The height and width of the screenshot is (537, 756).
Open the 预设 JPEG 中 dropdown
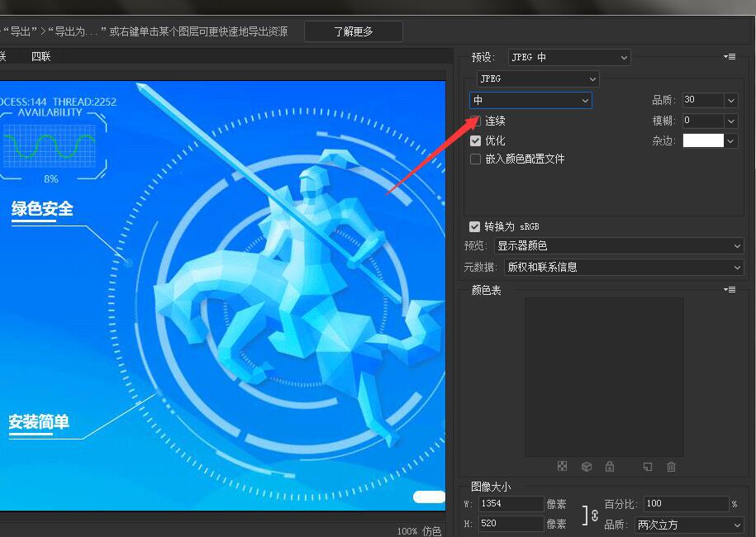[x=568, y=57]
